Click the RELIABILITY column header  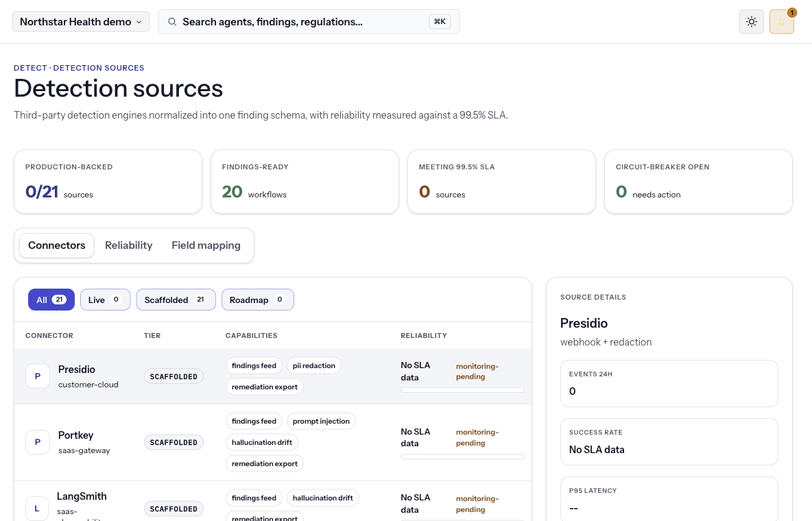click(424, 336)
